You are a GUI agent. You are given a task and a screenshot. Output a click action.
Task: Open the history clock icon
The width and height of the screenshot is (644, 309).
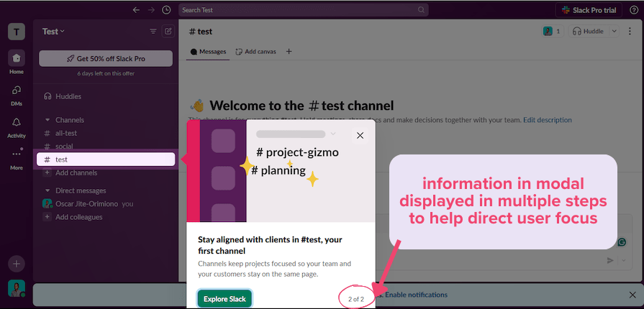tap(167, 10)
